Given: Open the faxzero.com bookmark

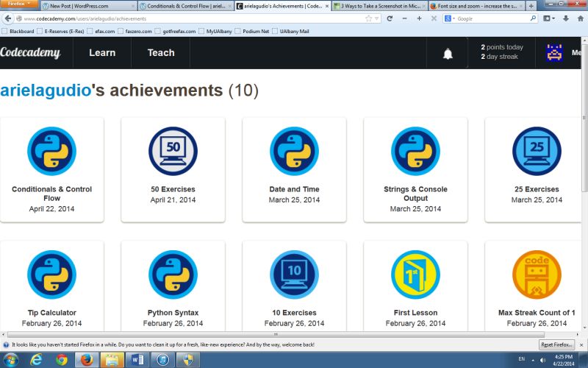Looking at the screenshot, I should 135,31.
